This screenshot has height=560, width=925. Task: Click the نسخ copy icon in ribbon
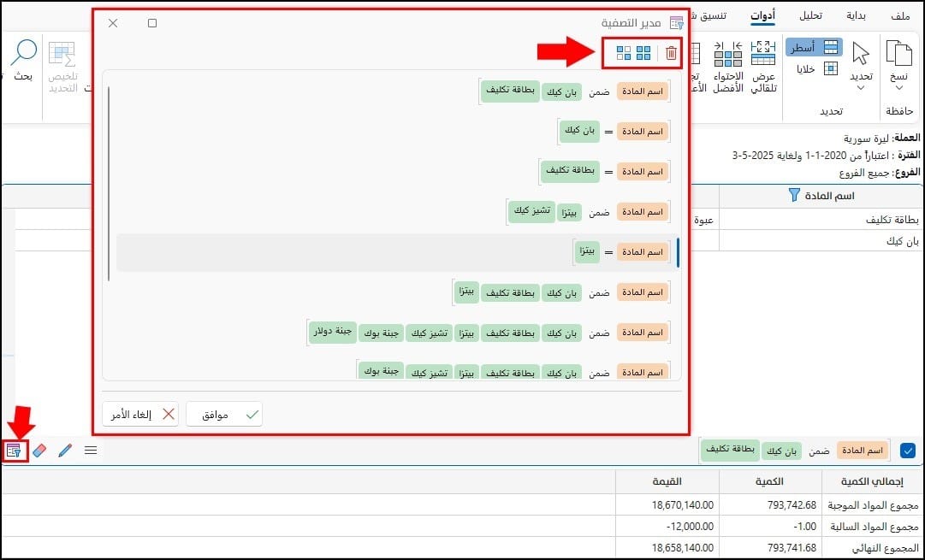[899, 54]
